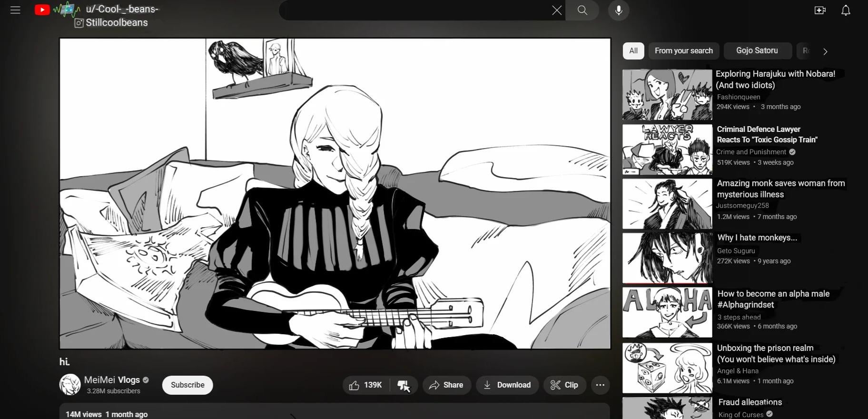Select the Gojo Satoru chip
868x419 pixels.
(x=757, y=51)
